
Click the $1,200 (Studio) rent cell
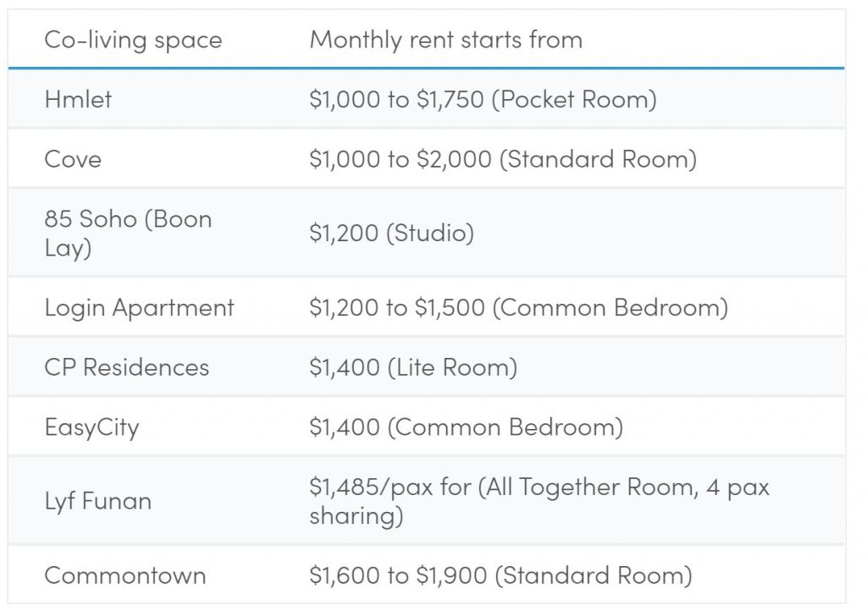391,234
